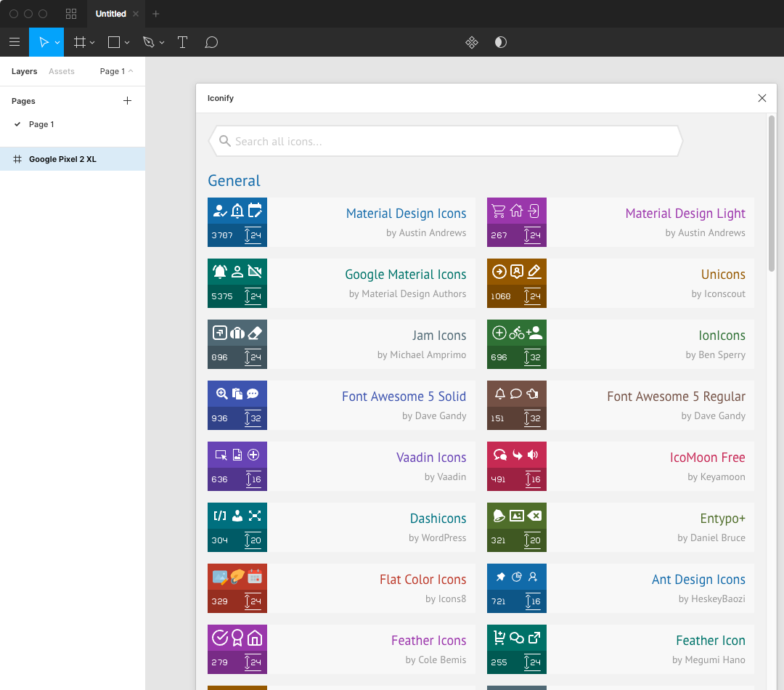This screenshot has height=690, width=784.
Task: Click Material Design Light purple thumbnail
Action: (517, 222)
